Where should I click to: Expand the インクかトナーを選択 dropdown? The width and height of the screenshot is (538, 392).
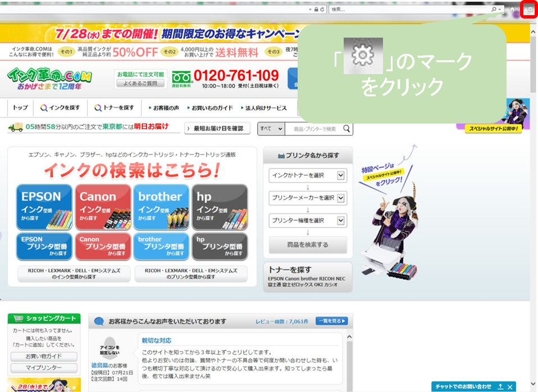tap(308, 175)
